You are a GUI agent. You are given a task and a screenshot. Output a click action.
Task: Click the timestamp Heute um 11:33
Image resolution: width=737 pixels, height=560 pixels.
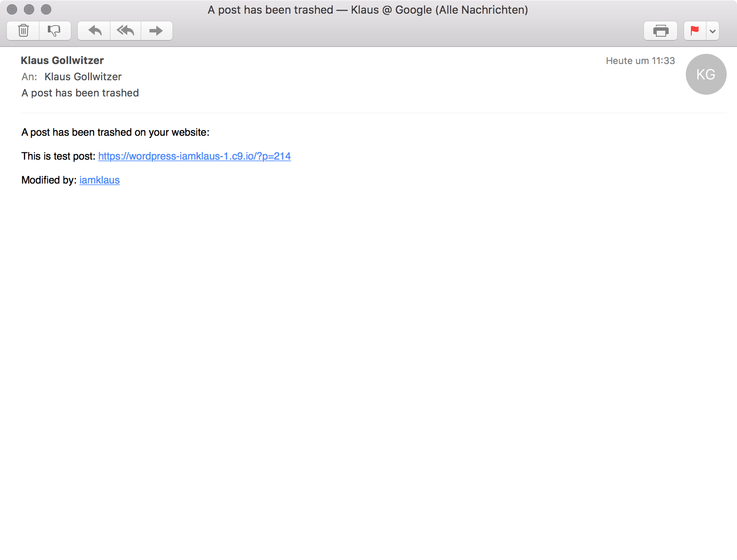[x=640, y=61]
